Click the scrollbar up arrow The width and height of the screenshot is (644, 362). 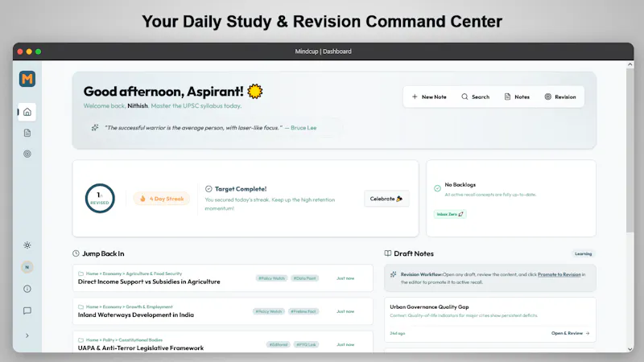point(630,64)
